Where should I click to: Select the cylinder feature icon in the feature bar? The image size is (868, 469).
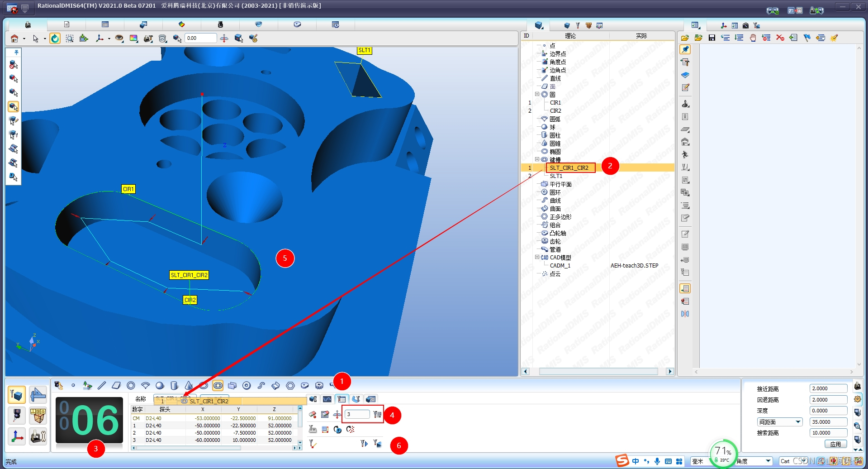pos(174,385)
